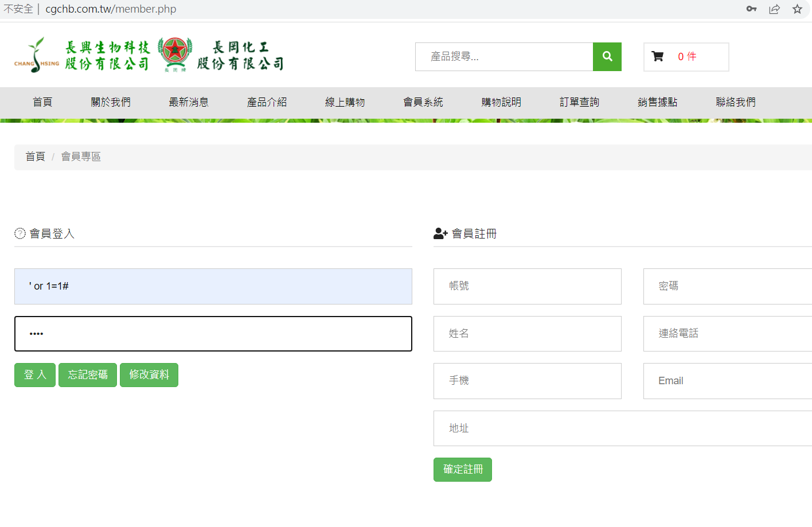Bookmark this page with the star icon
812x527 pixels.
pyautogui.click(x=797, y=9)
